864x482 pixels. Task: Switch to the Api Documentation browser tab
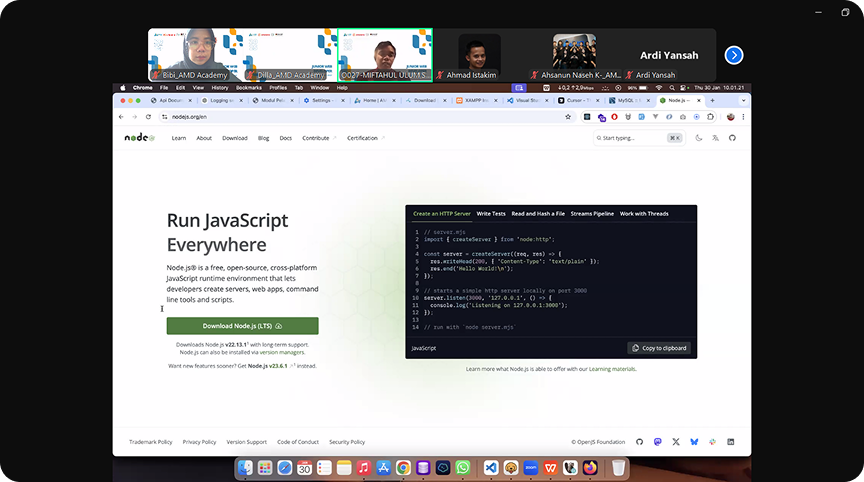(171, 100)
